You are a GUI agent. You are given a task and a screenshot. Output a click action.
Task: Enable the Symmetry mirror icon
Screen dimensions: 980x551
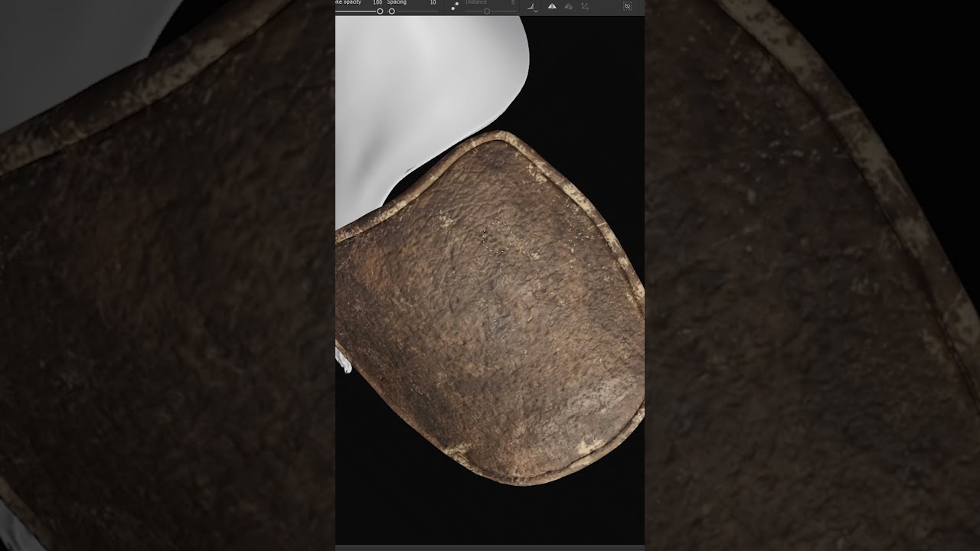(x=551, y=6)
